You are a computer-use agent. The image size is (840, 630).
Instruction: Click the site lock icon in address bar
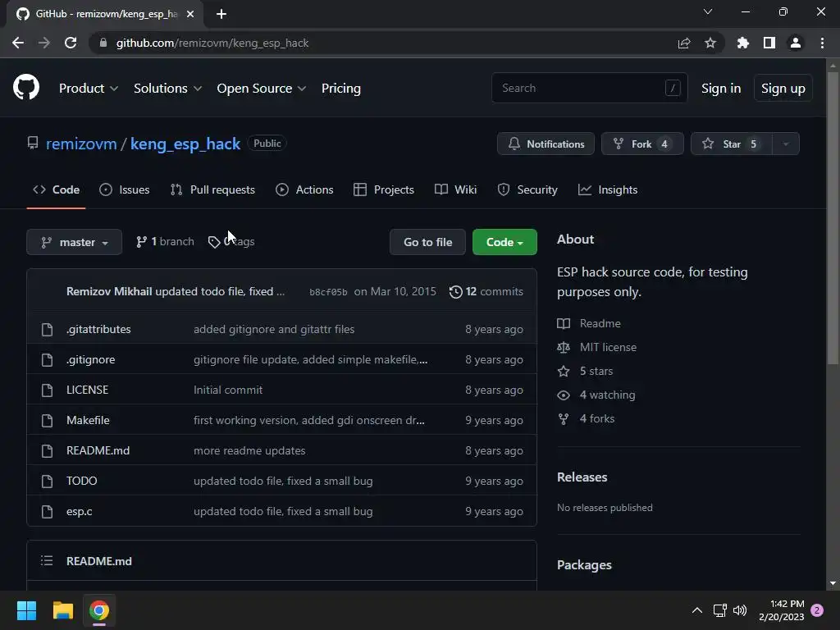coord(103,43)
